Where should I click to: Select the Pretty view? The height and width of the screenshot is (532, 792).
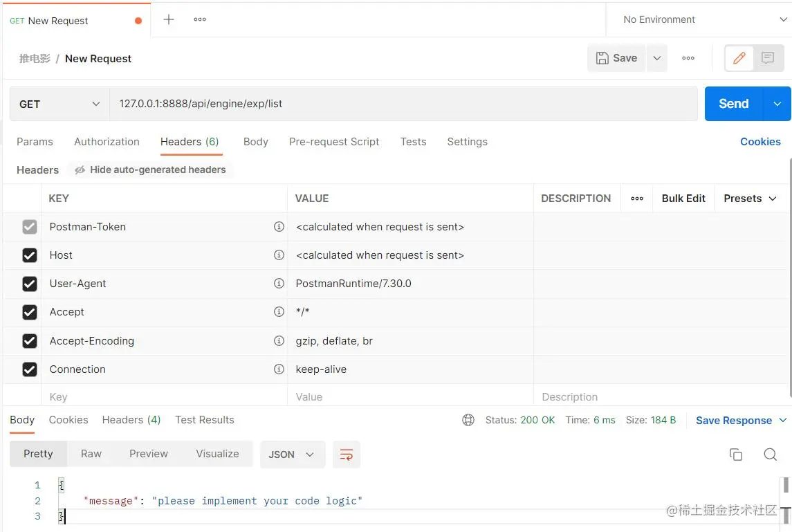coord(38,454)
